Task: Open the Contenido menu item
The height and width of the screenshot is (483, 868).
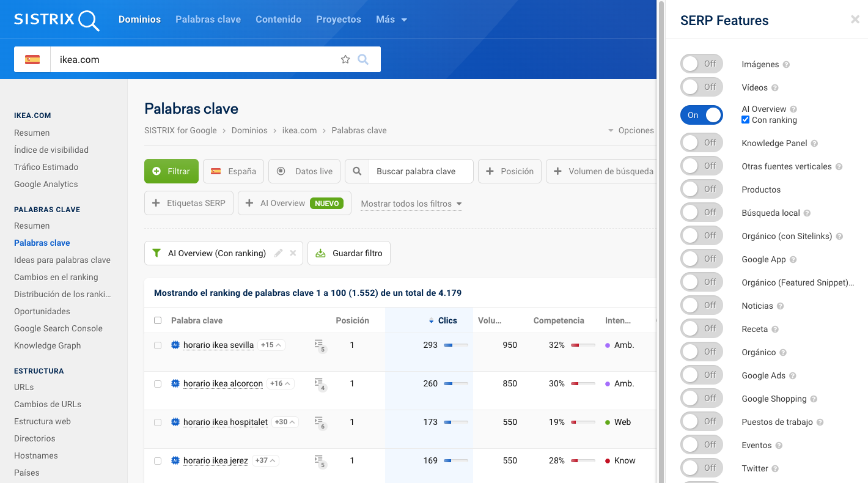Action: point(278,20)
